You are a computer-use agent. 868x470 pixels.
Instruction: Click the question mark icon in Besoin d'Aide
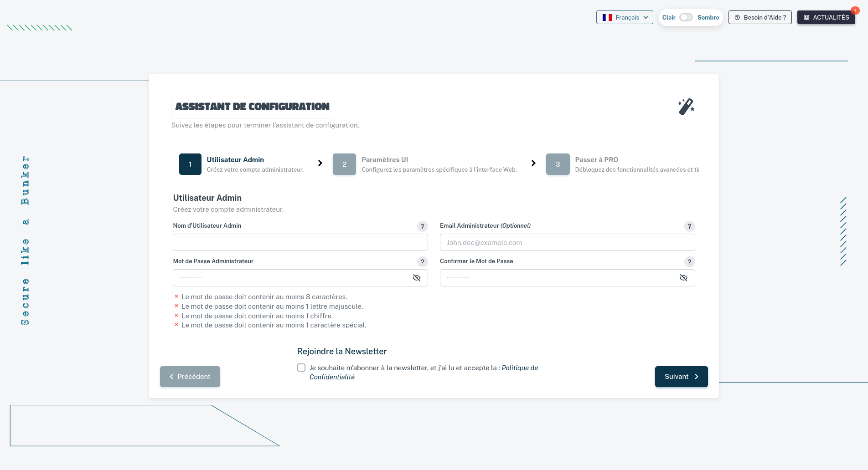(737, 17)
